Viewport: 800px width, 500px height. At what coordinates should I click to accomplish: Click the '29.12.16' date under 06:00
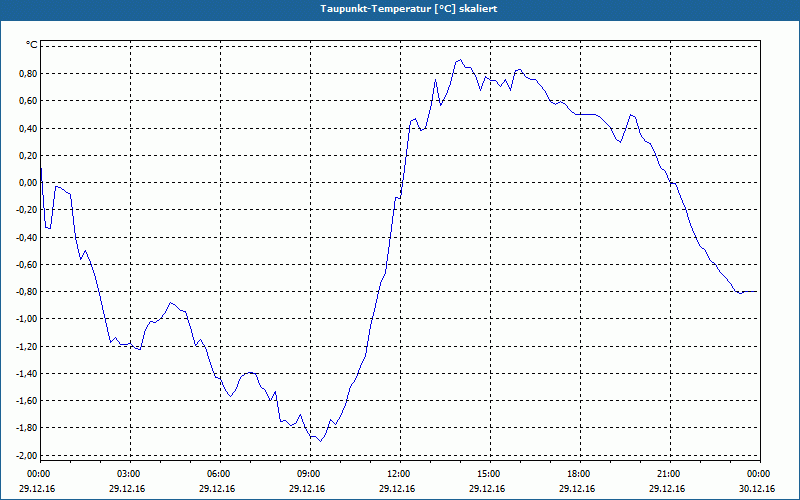217,489
